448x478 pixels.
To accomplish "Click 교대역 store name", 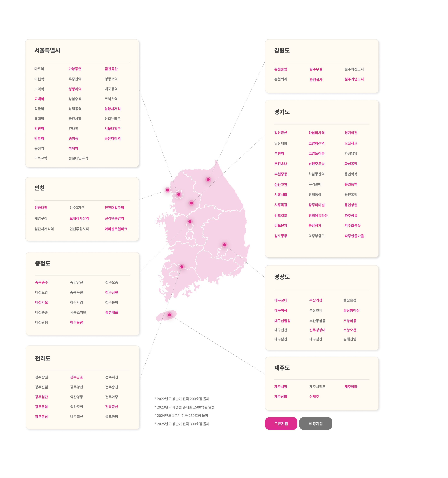I will click(x=39, y=99).
